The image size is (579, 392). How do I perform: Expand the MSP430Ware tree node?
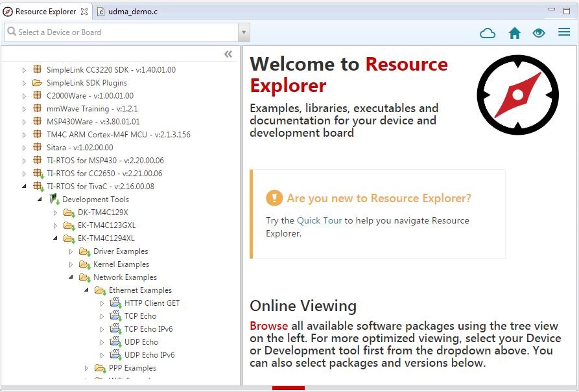click(x=24, y=121)
